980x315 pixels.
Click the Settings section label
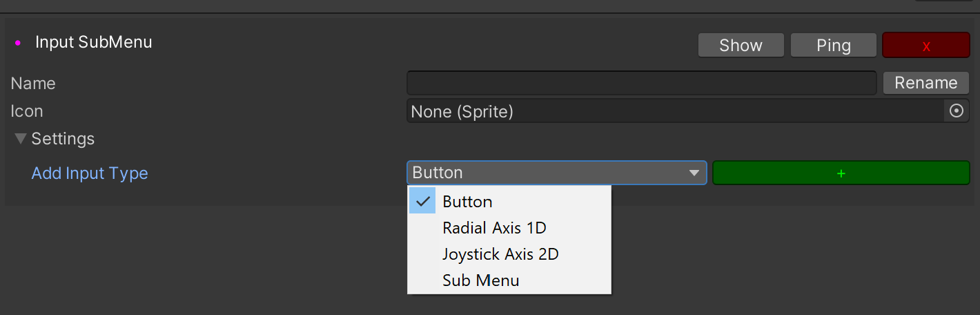(63, 139)
